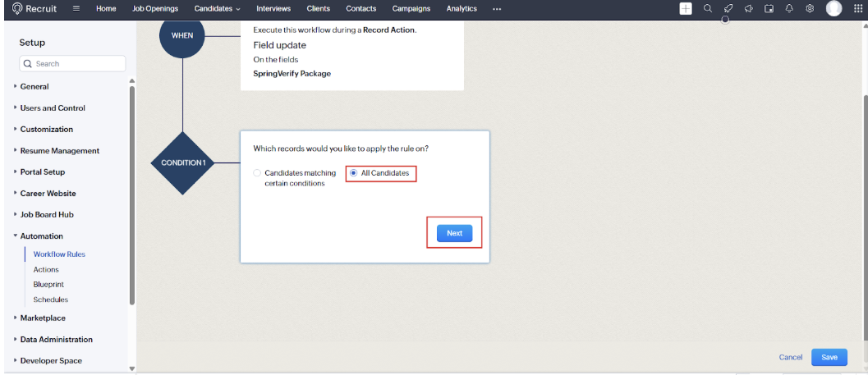The height and width of the screenshot is (375, 868).
Task: Open the calendar icon in header
Action: [769, 8]
